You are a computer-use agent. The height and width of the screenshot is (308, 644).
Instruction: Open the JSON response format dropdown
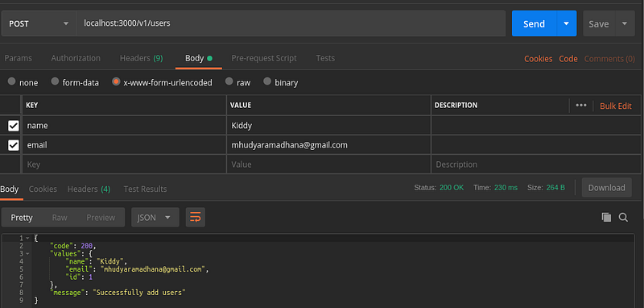(x=155, y=217)
